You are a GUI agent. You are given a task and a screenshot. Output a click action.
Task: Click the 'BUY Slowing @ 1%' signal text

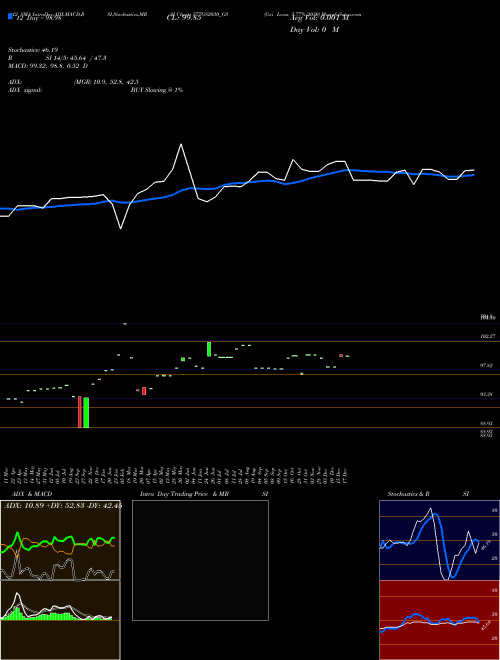157,90
